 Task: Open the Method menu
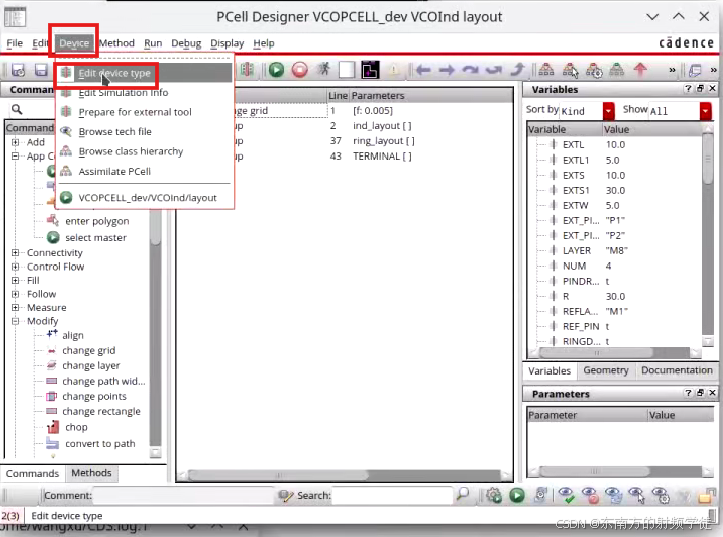(117, 43)
